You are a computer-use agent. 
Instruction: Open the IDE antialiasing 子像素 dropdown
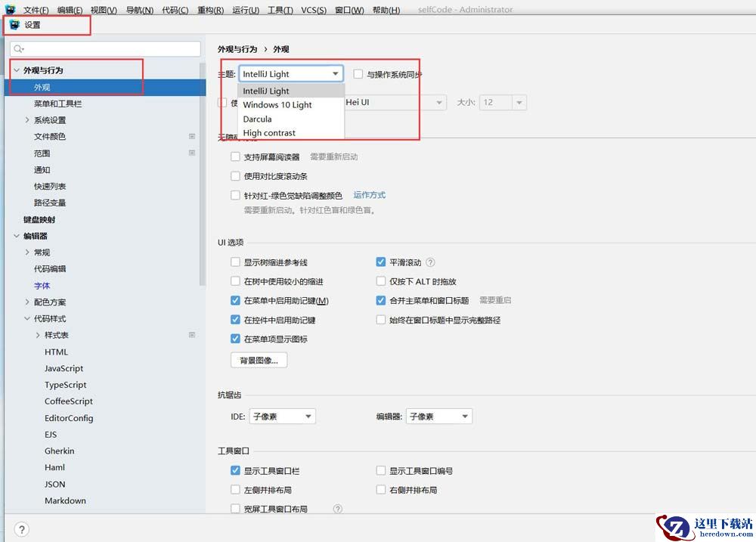(283, 417)
